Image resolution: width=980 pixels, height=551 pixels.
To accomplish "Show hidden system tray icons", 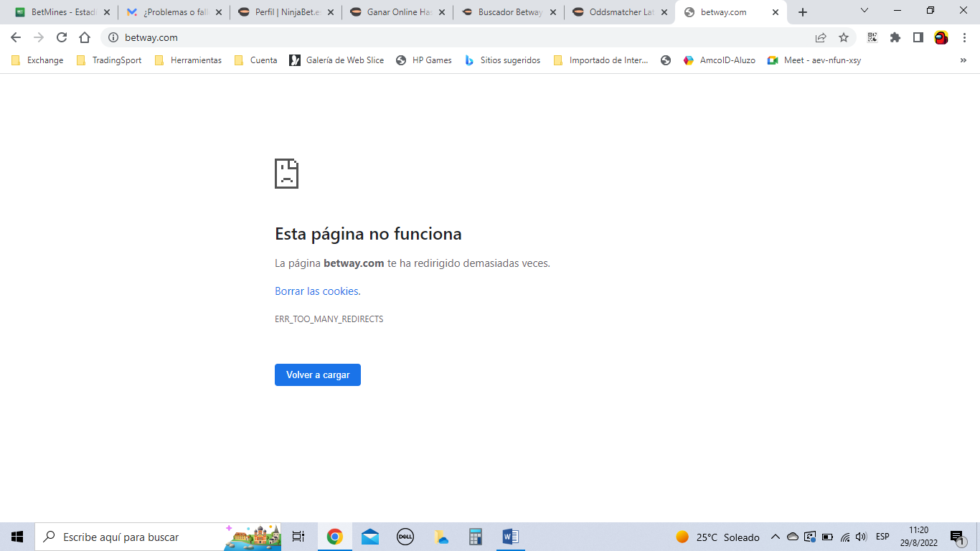I will tap(776, 537).
